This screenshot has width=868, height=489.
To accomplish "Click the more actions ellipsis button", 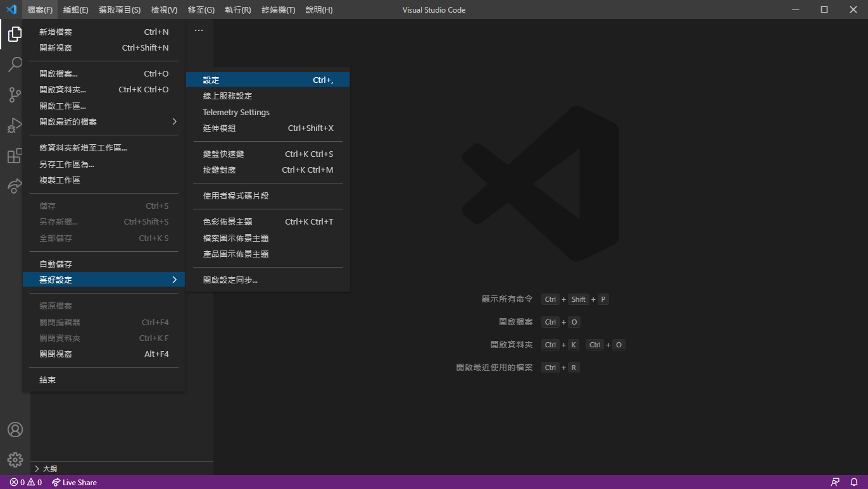I will pyautogui.click(x=199, y=30).
